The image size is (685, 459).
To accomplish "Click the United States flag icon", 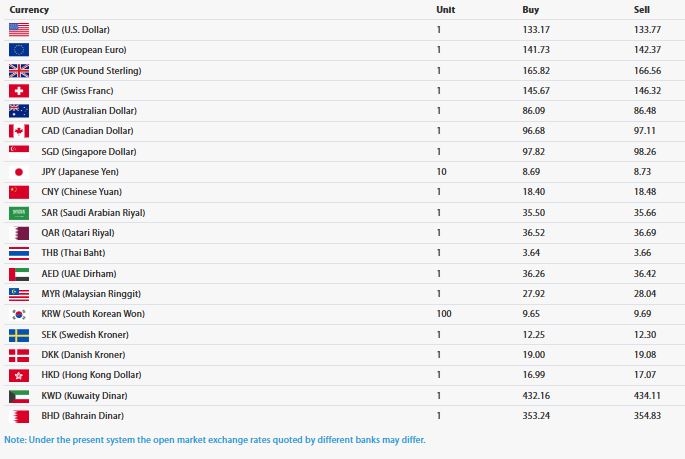I will tap(19, 30).
